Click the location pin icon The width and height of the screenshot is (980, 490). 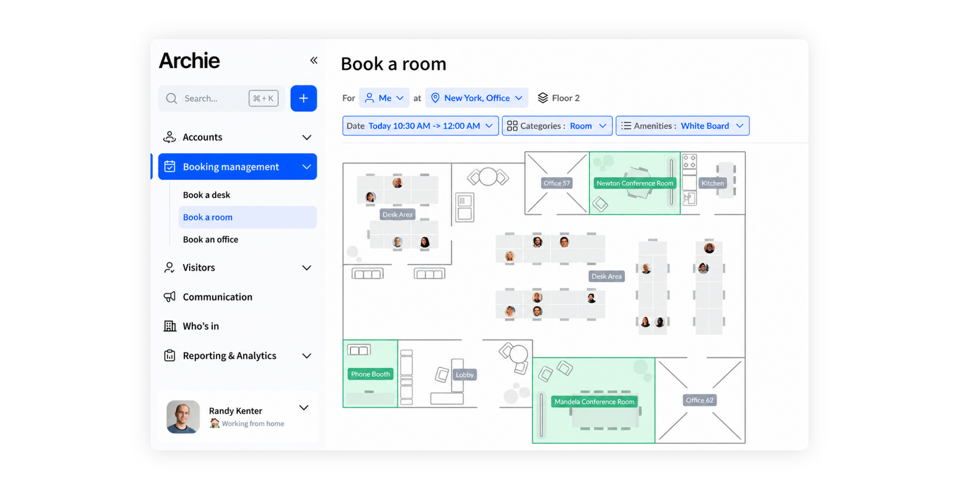click(x=435, y=98)
